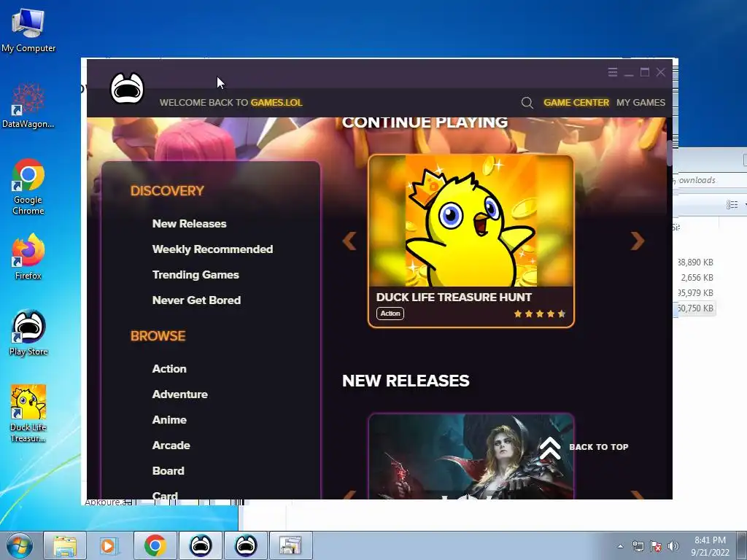Click the taskbar clock 8:41 PM
The height and width of the screenshot is (560, 747).
click(710, 540)
